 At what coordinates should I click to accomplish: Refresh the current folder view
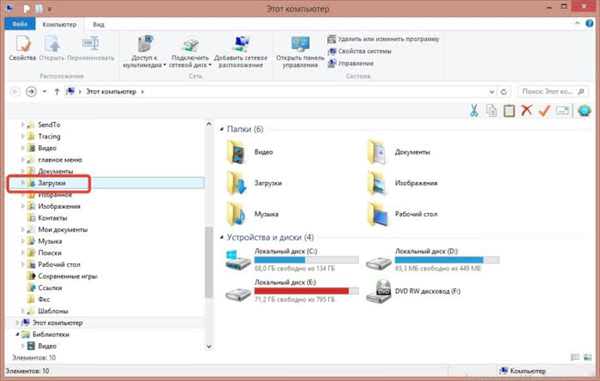(x=504, y=92)
